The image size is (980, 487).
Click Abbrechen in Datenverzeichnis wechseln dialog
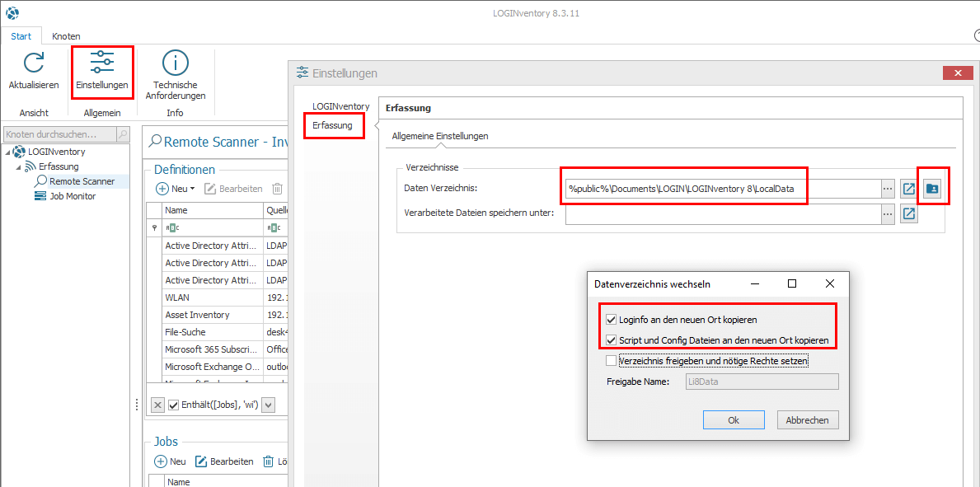808,420
